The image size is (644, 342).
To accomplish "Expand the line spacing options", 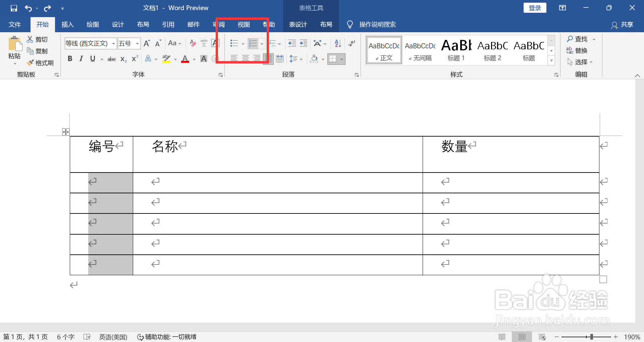I will click(301, 59).
